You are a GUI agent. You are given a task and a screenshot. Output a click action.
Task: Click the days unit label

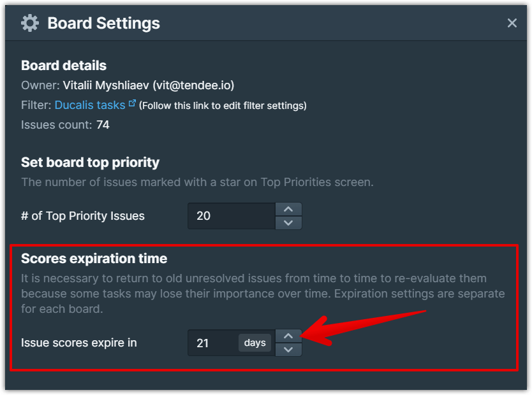(x=255, y=343)
